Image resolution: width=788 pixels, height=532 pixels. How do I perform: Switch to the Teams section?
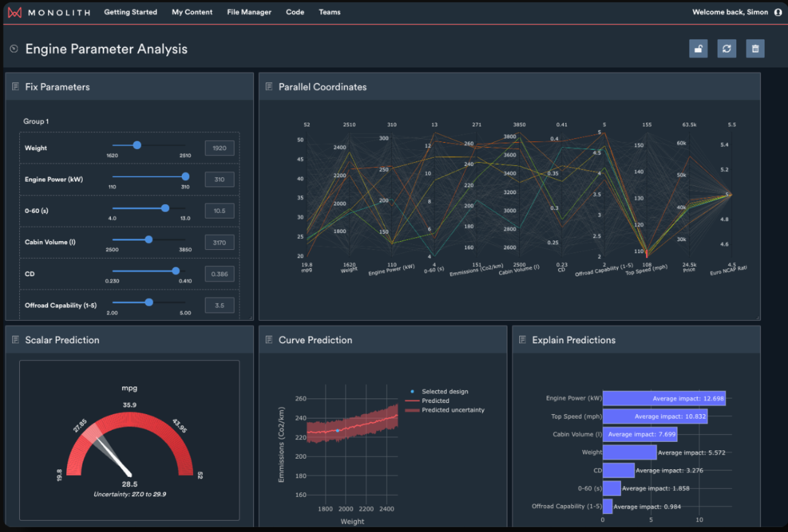point(329,12)
